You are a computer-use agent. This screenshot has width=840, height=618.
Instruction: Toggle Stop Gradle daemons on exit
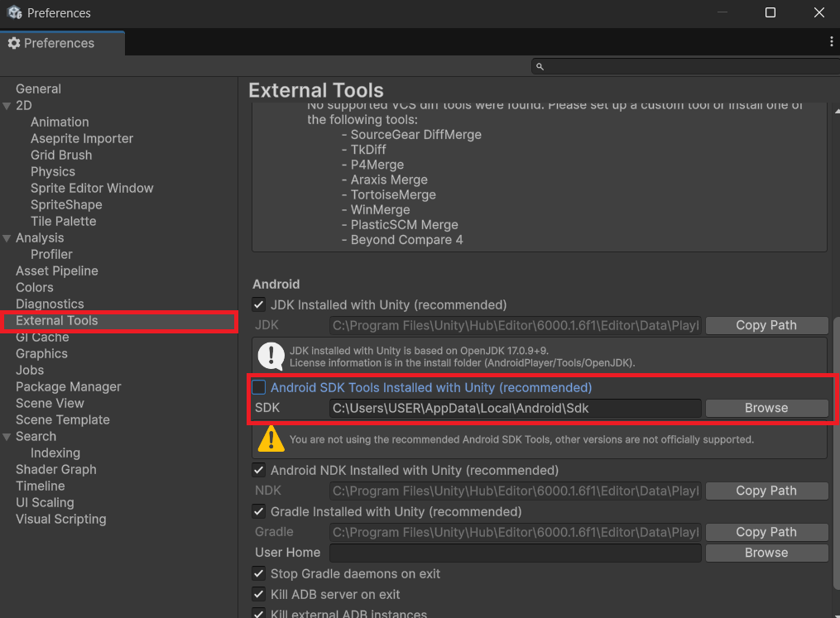point(259,573)
